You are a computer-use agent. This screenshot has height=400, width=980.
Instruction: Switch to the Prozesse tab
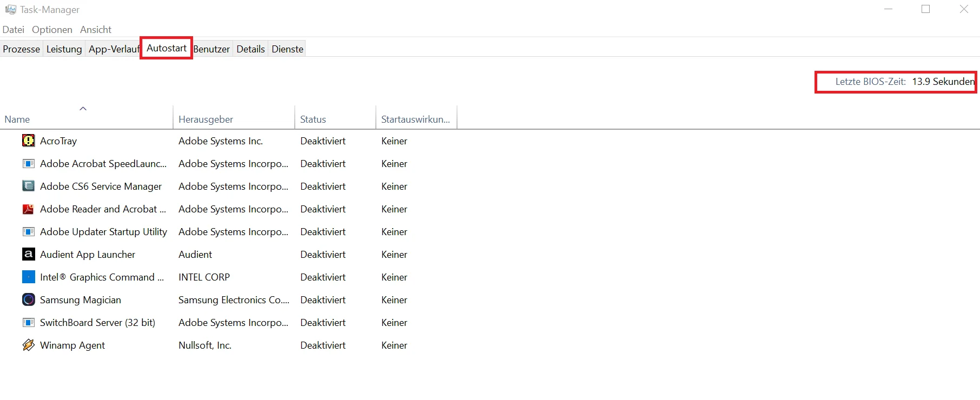22,49
